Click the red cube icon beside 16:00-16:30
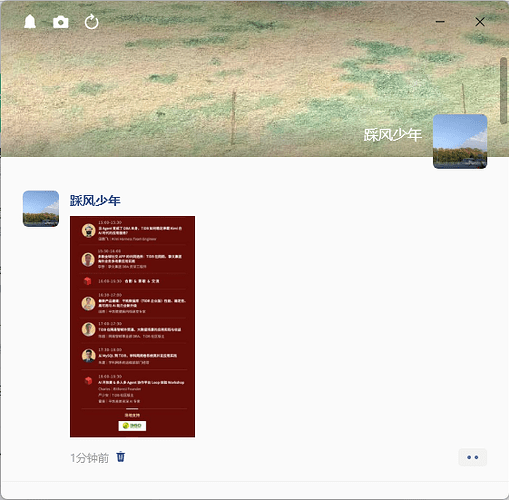The width and height of the screenshot is (509, 500). 88,281
